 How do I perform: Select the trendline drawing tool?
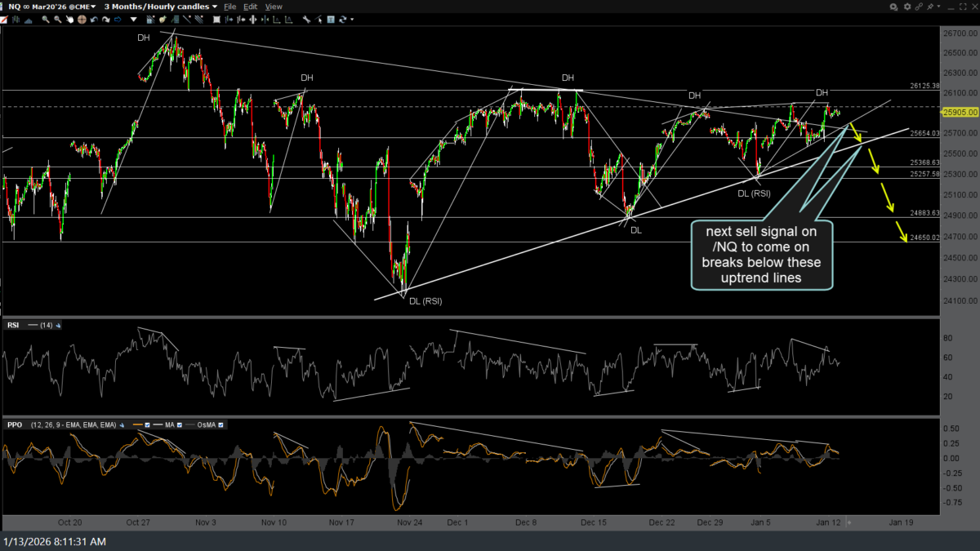pyautogui.click(x=187, y=19)
